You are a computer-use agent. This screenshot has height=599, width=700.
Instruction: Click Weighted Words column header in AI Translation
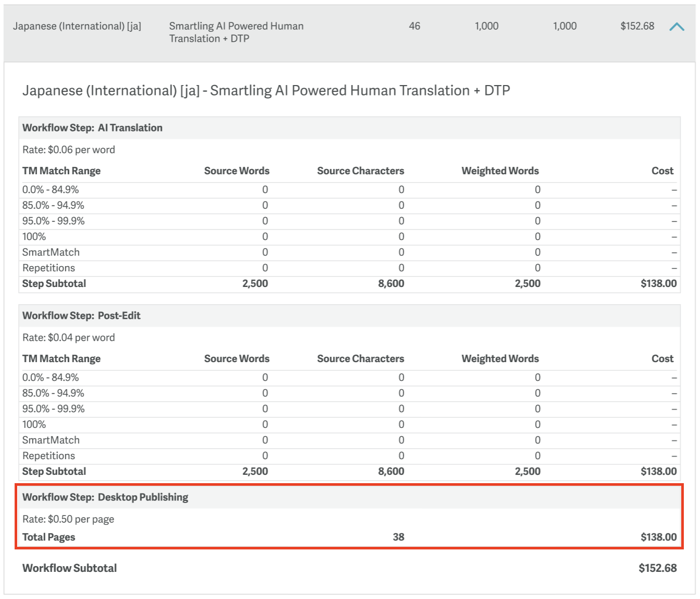click(500, 171)
